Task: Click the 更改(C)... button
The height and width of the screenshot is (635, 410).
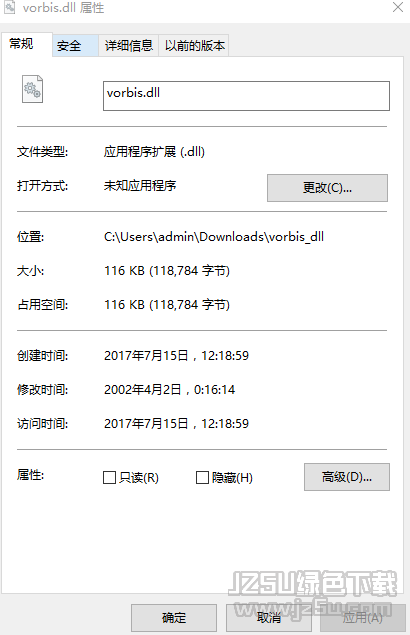Action: pos(327,188)
